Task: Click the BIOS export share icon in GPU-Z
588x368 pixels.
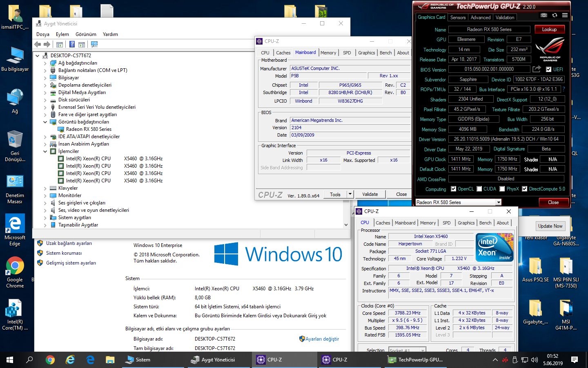Action: coord(537,69)
